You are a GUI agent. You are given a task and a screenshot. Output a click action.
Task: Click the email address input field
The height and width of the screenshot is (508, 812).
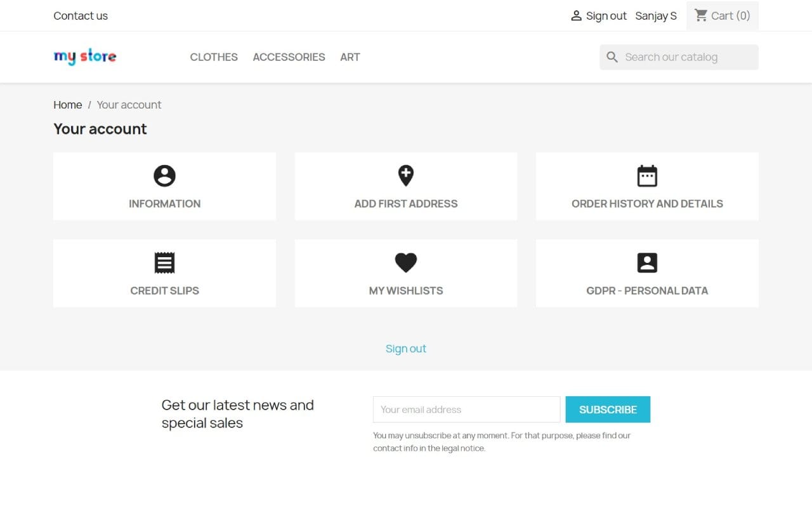pyautogui.click(x=466, y=410)
